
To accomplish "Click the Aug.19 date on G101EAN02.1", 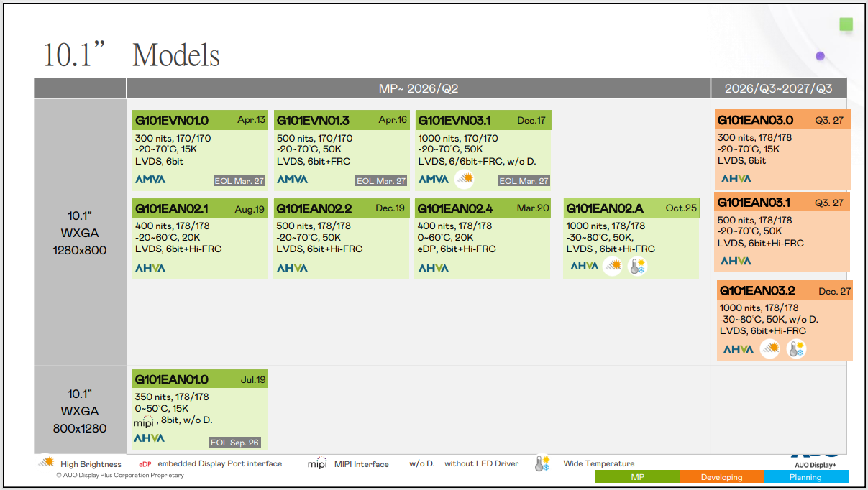I will tap(250, 209).
